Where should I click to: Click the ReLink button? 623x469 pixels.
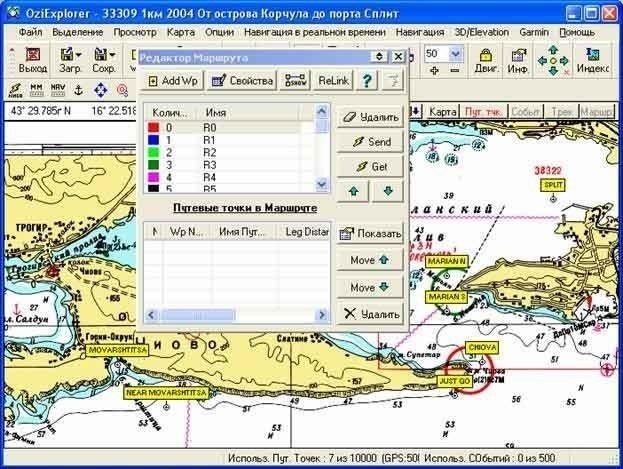click(333, 81)
